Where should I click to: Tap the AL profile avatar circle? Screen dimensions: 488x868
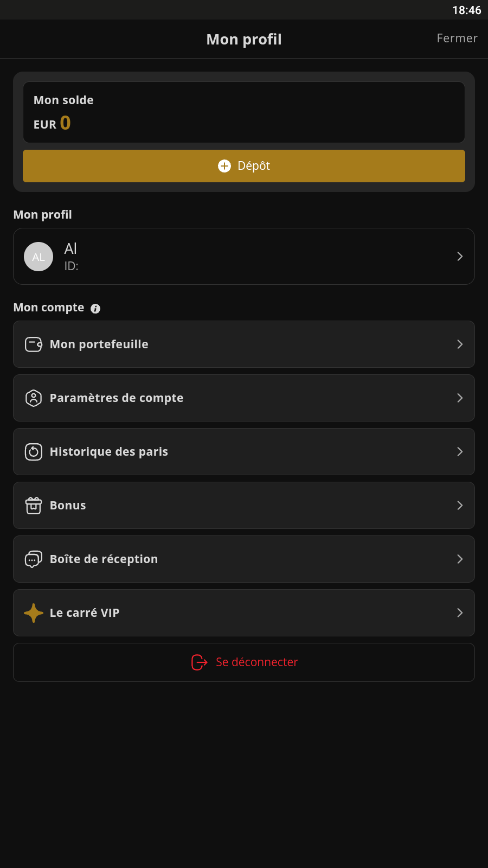[x=38, y=257]
